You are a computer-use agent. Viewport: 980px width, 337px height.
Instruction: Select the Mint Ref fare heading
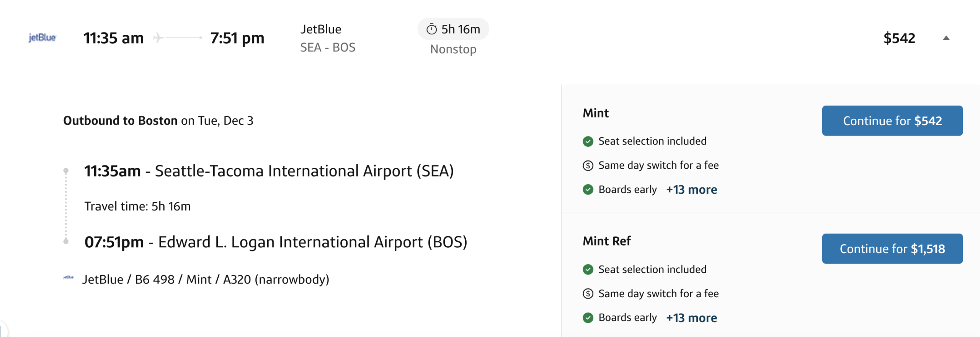tap(606, 241)
